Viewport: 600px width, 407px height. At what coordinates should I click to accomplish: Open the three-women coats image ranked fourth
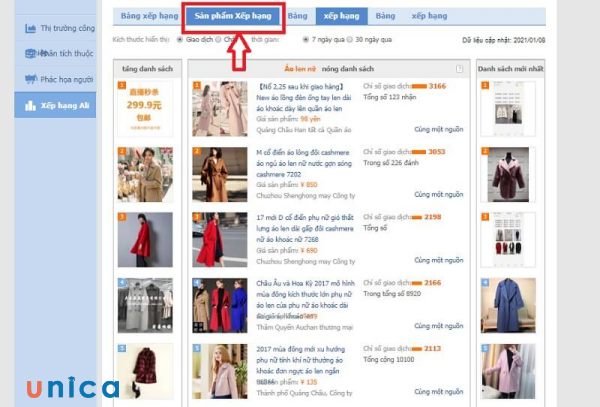(x=220, y=306)
